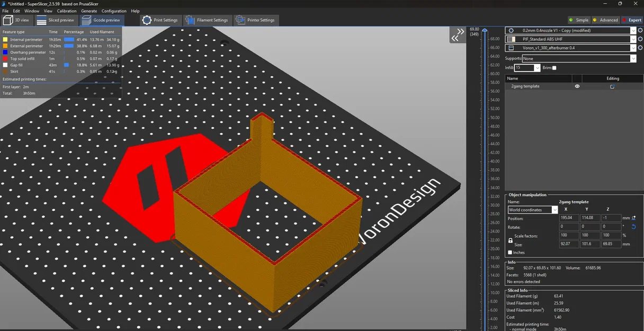Switch to the Gcode preview tab

[101, 20]
